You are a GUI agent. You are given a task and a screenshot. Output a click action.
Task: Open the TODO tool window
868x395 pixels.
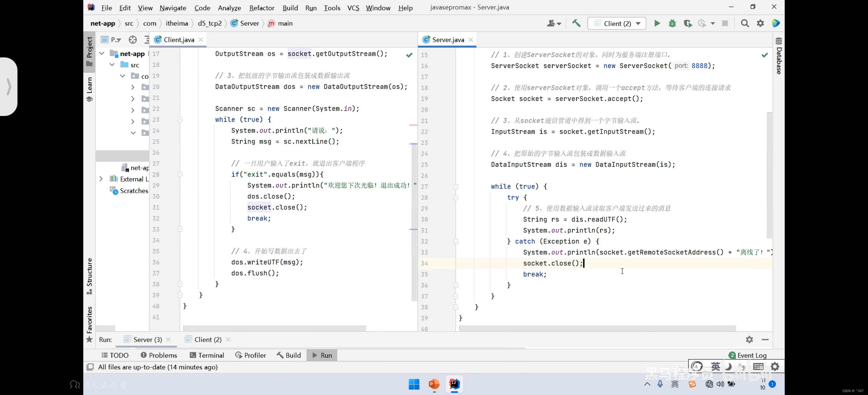115,355
